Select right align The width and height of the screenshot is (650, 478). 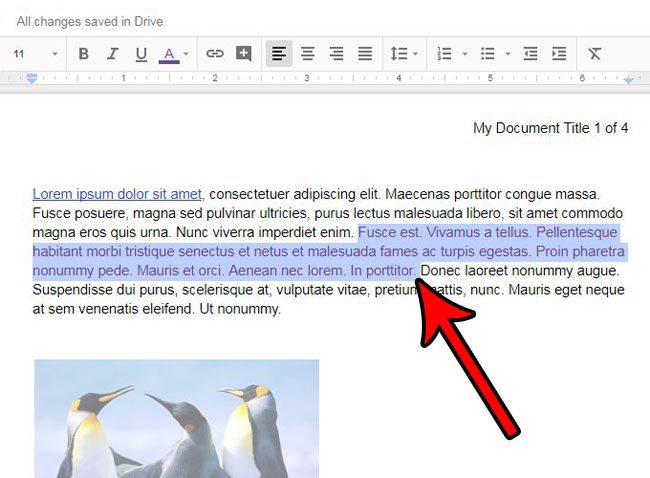(336, 54)
